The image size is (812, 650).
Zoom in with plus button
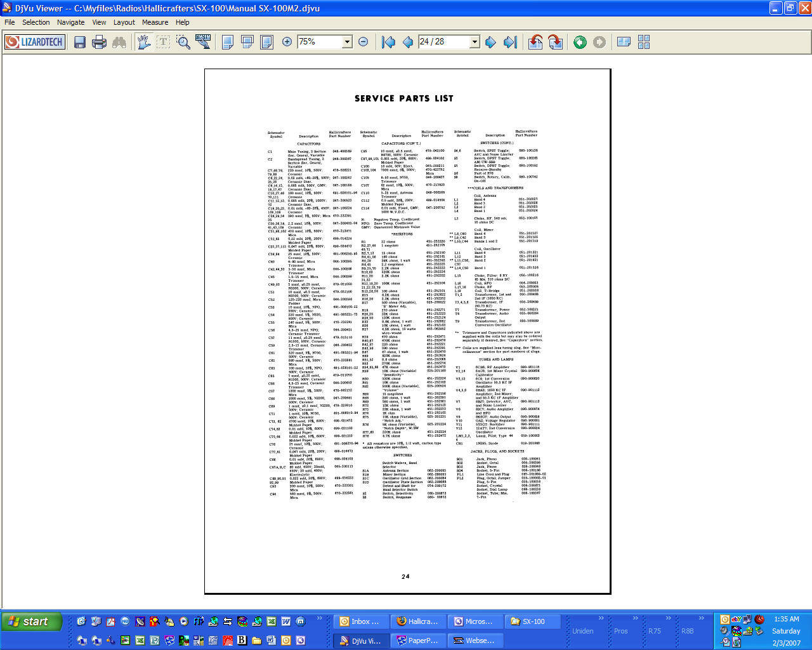point(287,42)
